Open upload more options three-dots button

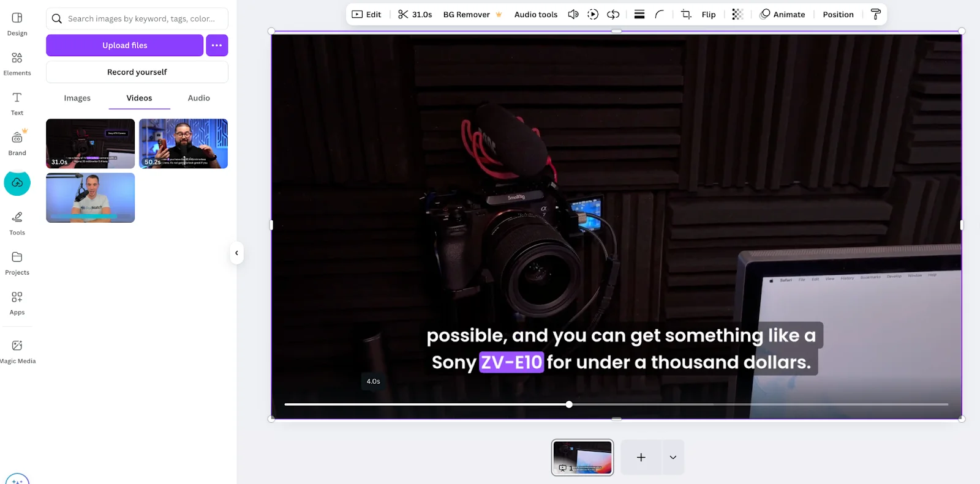click(217, 45)
